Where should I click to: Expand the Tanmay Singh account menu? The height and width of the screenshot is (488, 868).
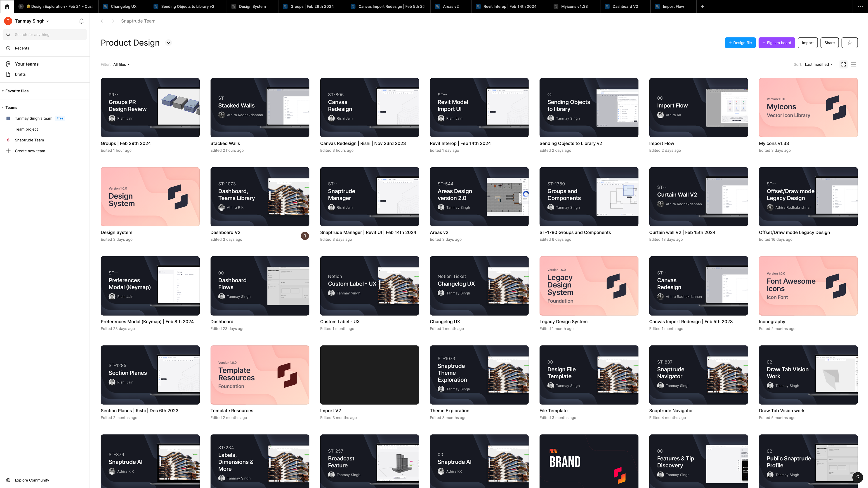pos(32,21)
